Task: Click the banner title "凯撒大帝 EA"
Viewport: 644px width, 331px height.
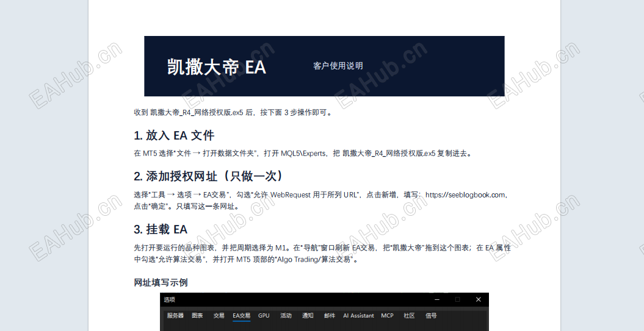Action: (217, 67)
